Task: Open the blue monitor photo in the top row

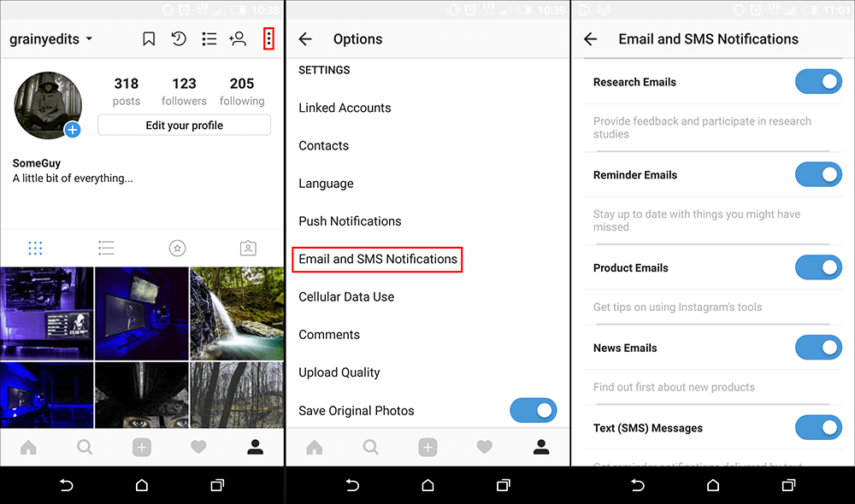Action: [142, 314]
